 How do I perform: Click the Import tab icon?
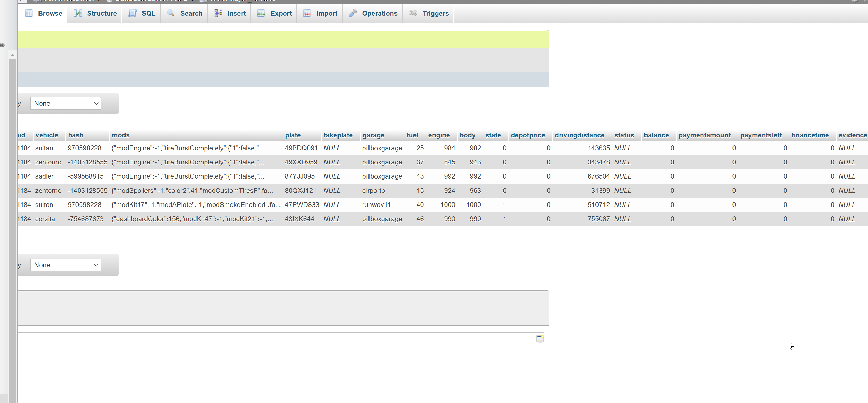click(x=307, y=13)
